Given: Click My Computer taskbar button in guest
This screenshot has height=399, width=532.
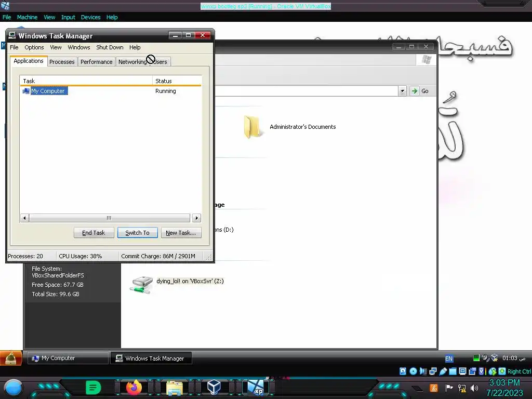Looking at the screenshot, I should point(68,358).
